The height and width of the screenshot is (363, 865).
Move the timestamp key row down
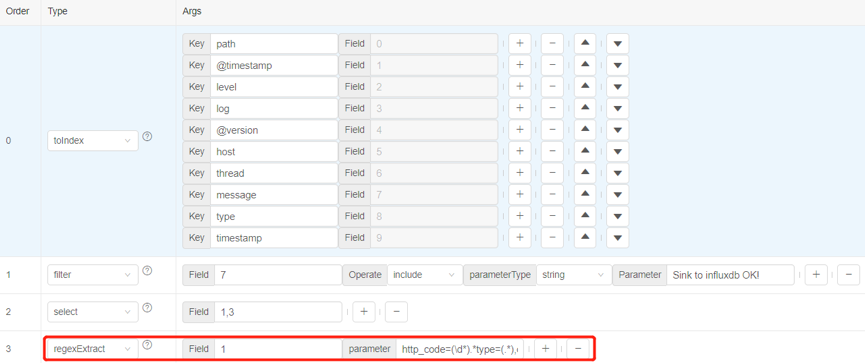click(x=617, y=238)
